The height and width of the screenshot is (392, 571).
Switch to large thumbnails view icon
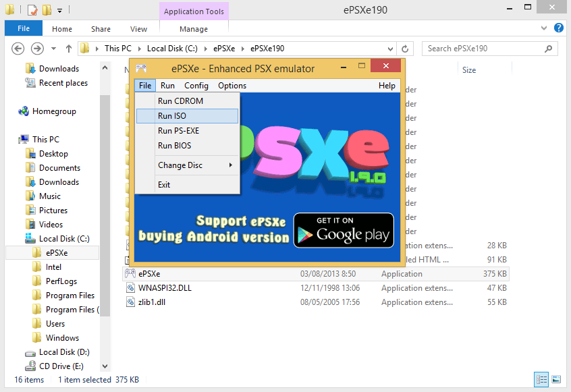pyautogui.click(x=556, y=380)
